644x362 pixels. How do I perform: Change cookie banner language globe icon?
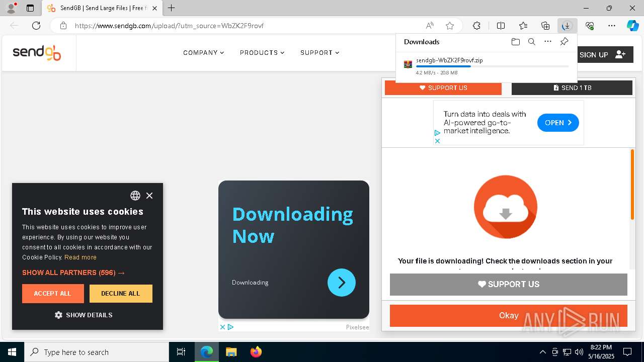(x=135, y=196)
